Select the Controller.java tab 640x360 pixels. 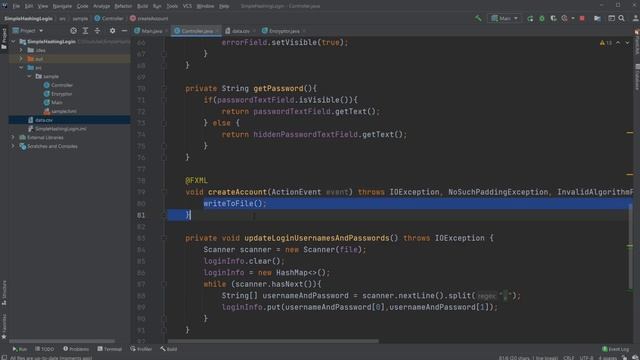pos(195,31)
